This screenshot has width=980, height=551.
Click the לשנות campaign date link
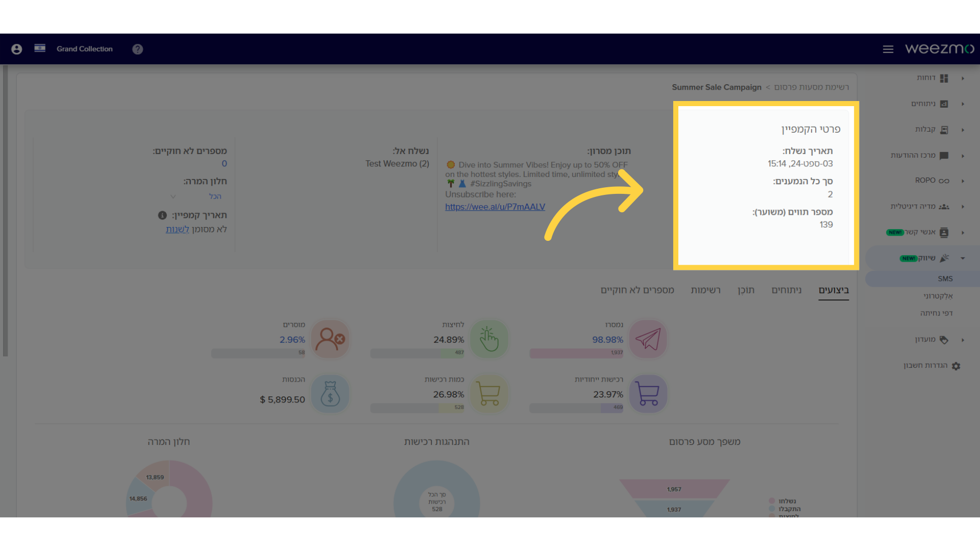[x=177, y=230]
